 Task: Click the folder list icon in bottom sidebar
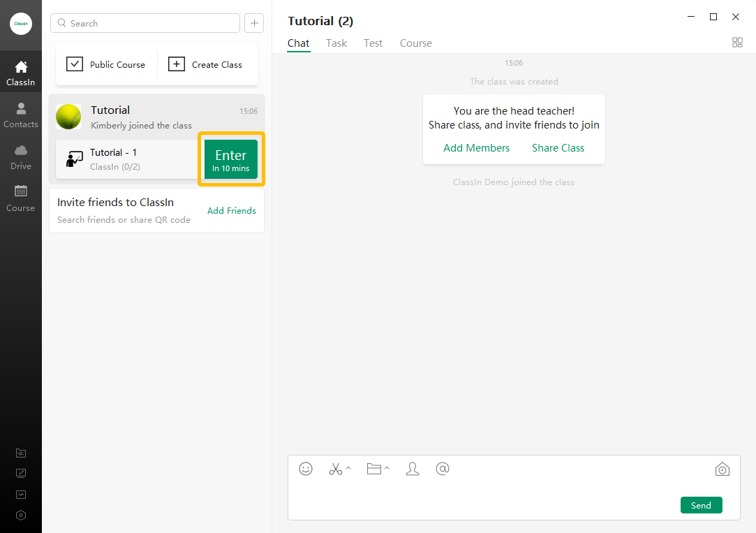(x=21, y=453)
